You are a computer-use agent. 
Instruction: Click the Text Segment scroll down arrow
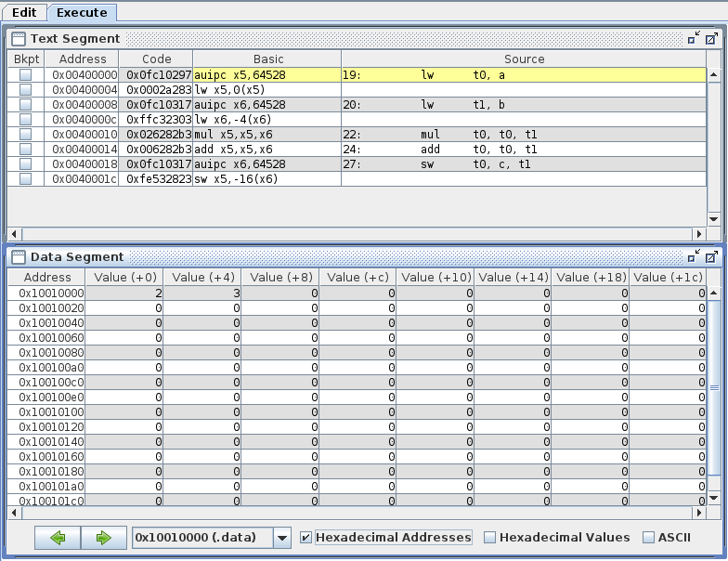tap(713, 219)
